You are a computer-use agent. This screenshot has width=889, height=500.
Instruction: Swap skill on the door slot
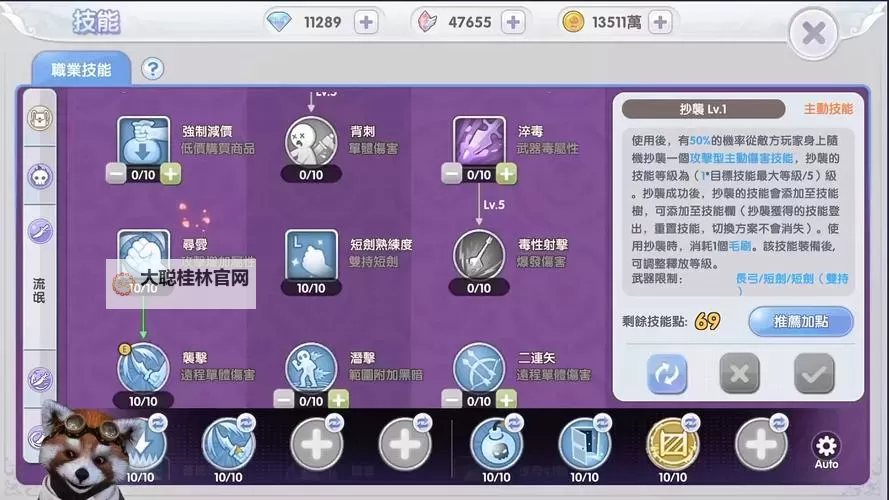point(602,423)
